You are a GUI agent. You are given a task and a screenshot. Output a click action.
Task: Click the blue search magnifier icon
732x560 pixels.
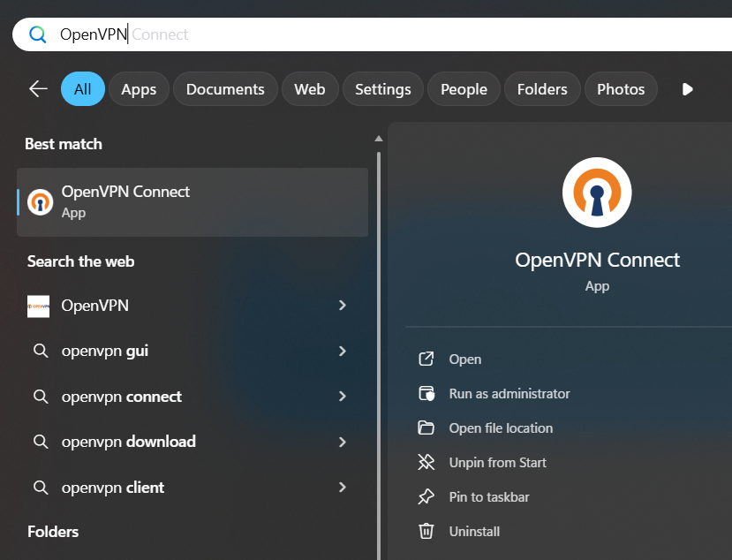(x=37, y=34)
